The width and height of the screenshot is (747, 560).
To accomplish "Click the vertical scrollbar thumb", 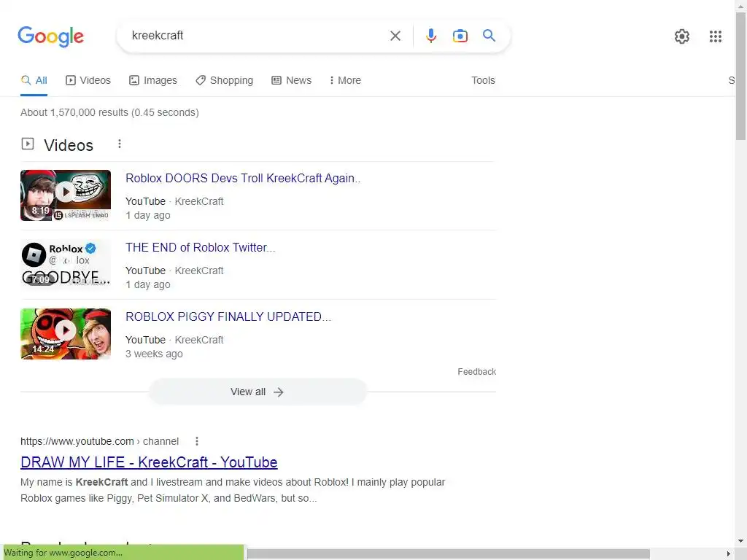I will [x=741, y=76].
